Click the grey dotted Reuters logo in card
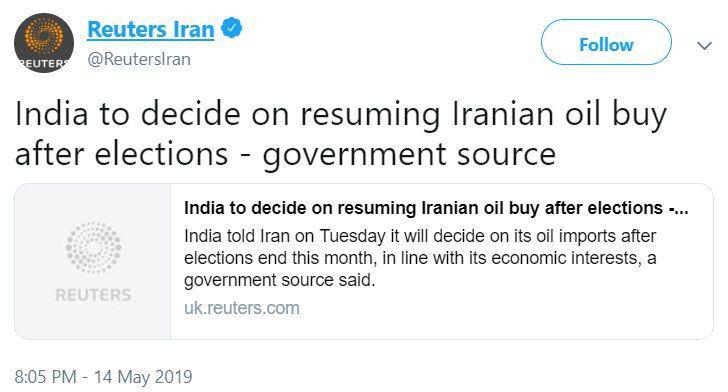The height and width of the screenshot is (392, 728). point(93,247)
